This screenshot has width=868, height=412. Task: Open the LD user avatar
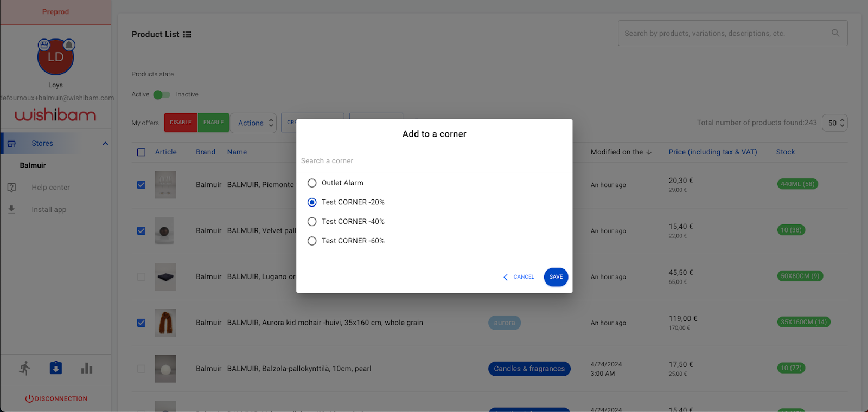(55, 57)
